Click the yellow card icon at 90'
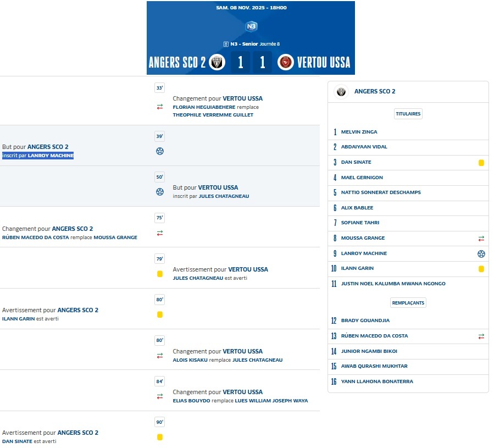Viewport: 494px width, 448px height. pyautogui.click(x=160, y=437)
